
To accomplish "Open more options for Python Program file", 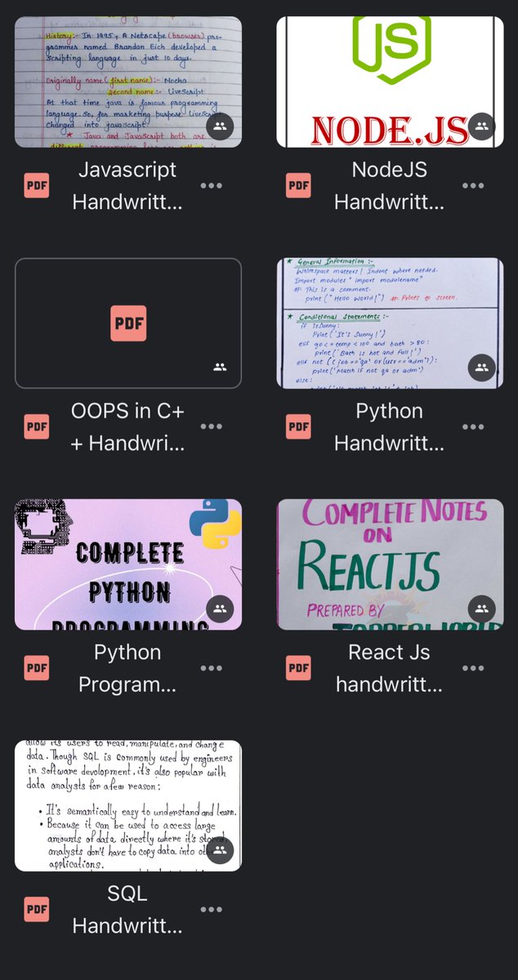I will (211, 668).
